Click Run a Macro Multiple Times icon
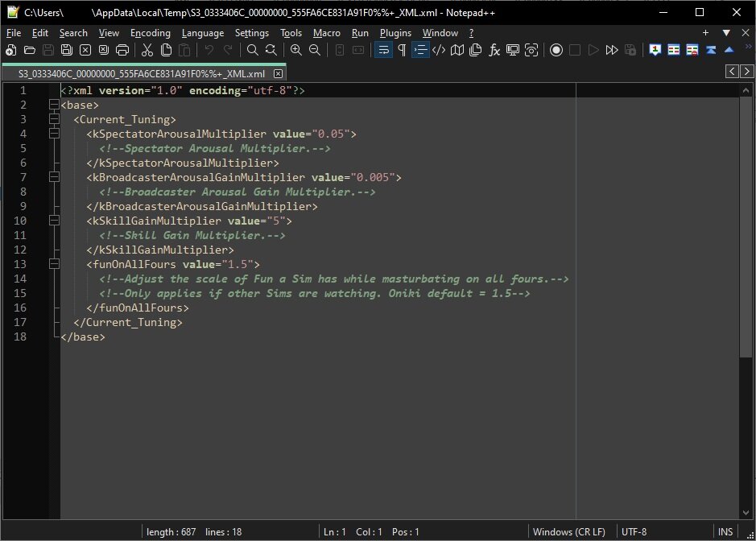 (612, 50)
